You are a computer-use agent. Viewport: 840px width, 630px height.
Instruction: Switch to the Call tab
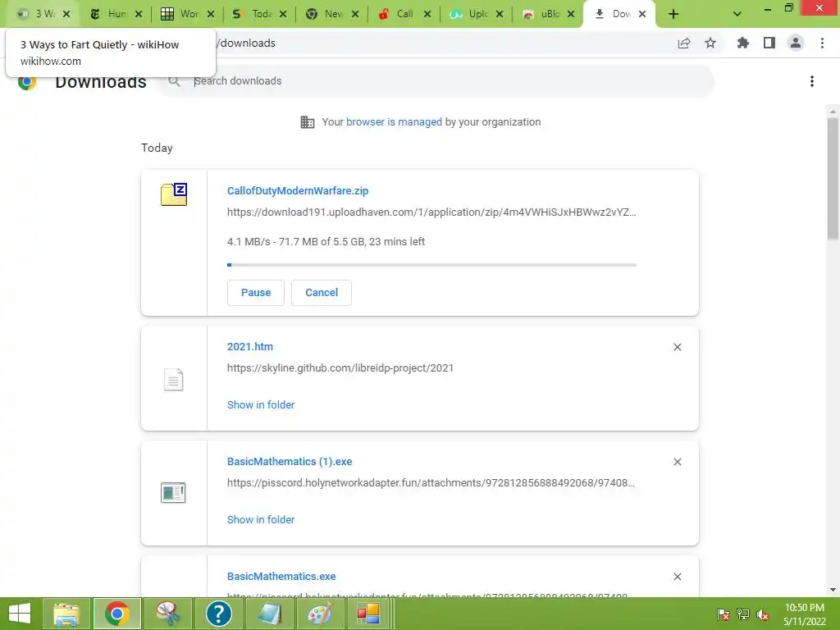[x=404, y=14]
